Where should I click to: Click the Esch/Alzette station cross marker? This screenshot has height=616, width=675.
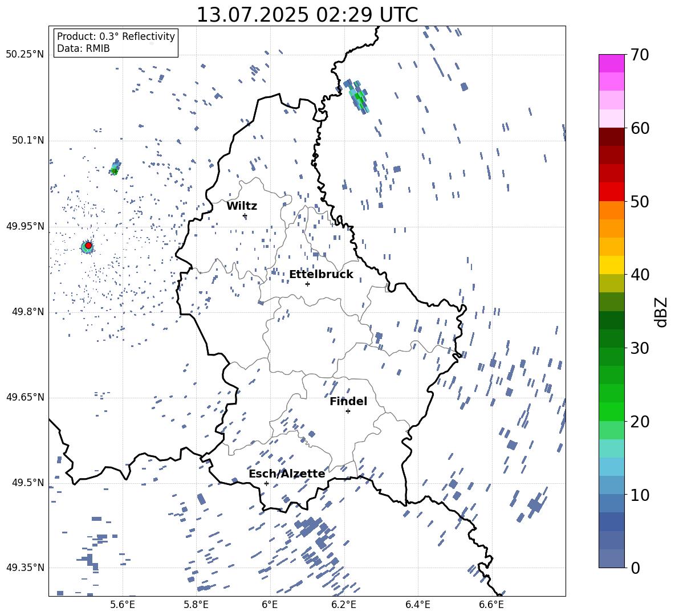coord(266,483)
